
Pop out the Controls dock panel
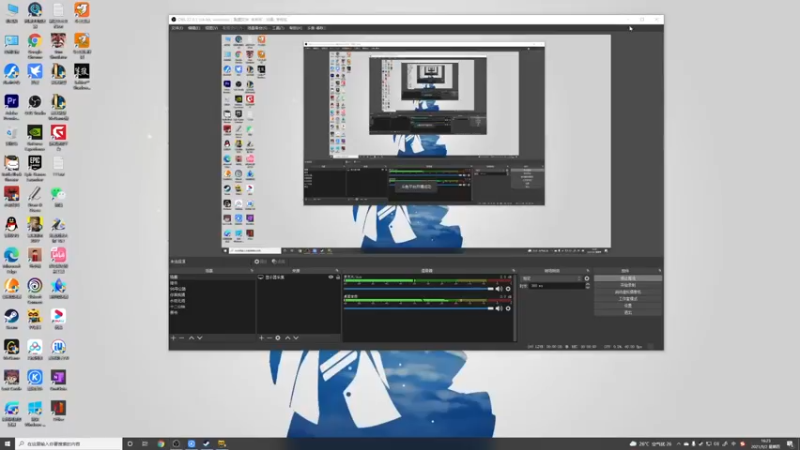659,270
